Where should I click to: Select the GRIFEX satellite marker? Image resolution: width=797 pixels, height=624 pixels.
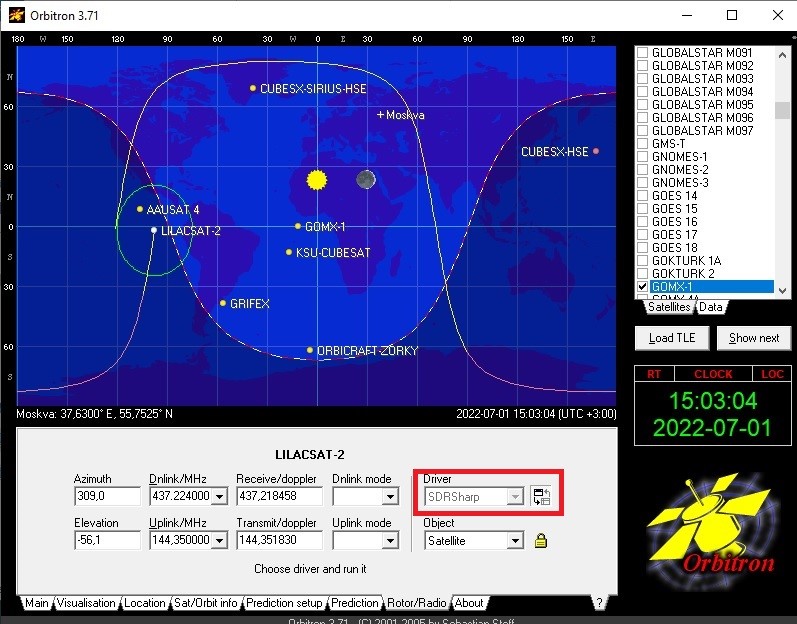[223, 303]
